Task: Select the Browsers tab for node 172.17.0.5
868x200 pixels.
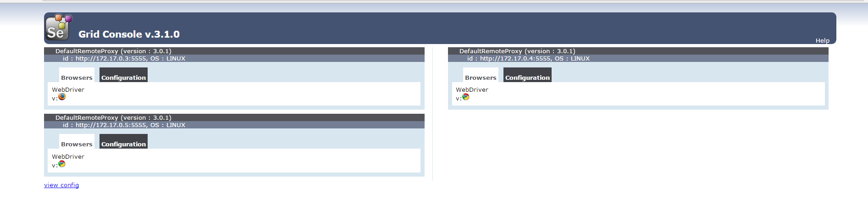Action: 77,144
